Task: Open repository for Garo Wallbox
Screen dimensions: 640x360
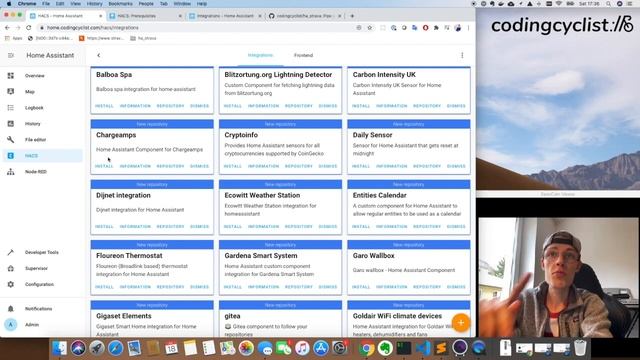Action: pyautogui.click(x=427, y=287)
